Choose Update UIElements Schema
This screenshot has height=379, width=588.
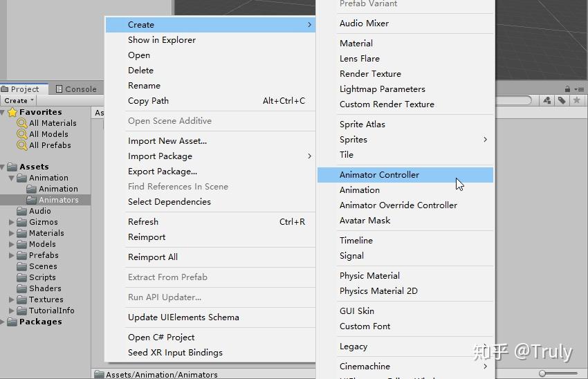210,317
